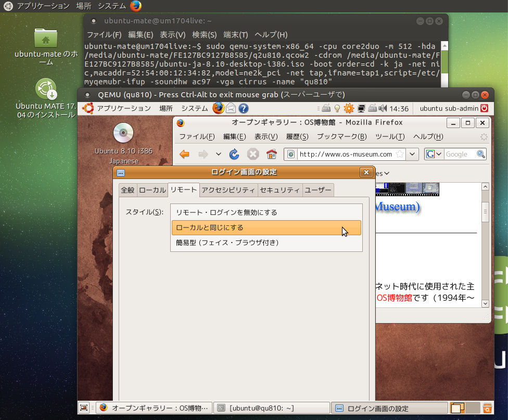Click the Firefox URL address field
The image size is (508, 420).
tap(346, 154)
